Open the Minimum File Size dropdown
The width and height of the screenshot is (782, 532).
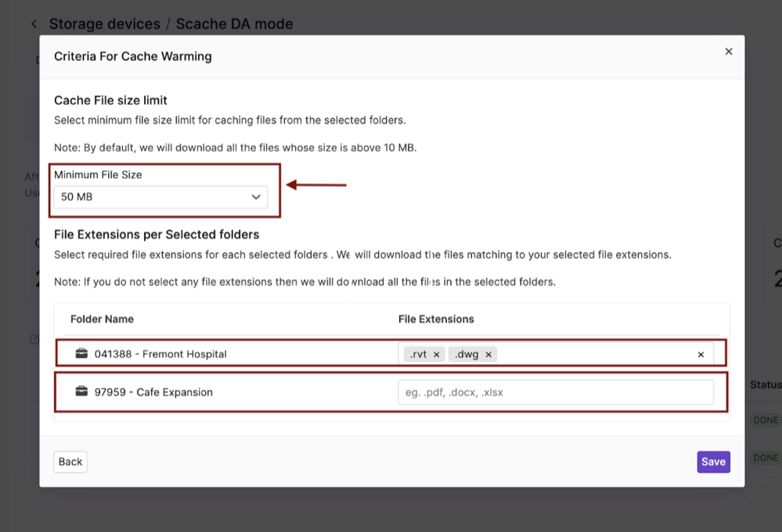tap(160, 197)
